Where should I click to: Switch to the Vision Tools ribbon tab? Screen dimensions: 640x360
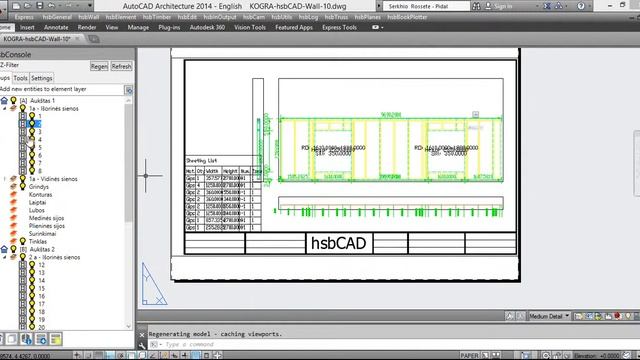pyautogui.click(x=250, y=27)
